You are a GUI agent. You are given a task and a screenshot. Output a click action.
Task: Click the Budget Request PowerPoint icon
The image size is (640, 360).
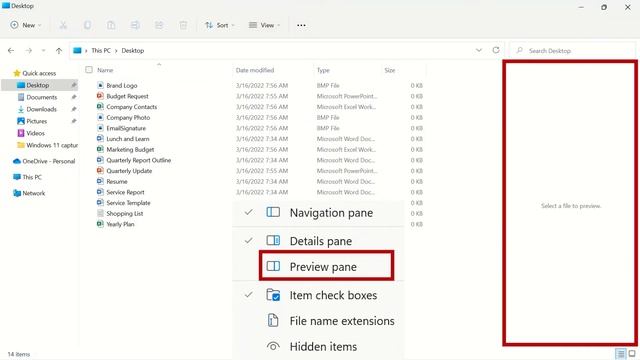pyautogui.click(x=100, y=96)
